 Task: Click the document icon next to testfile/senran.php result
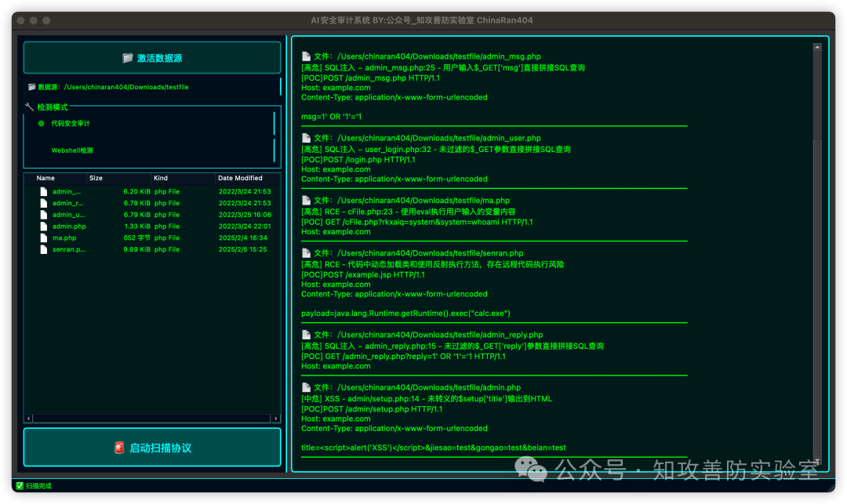307,252
